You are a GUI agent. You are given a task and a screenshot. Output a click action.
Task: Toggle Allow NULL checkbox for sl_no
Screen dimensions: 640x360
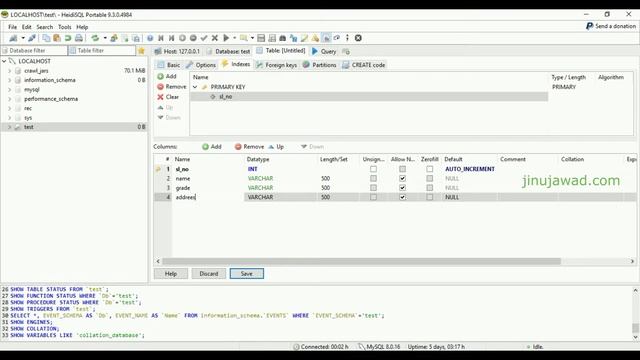(x=402, y=169)
